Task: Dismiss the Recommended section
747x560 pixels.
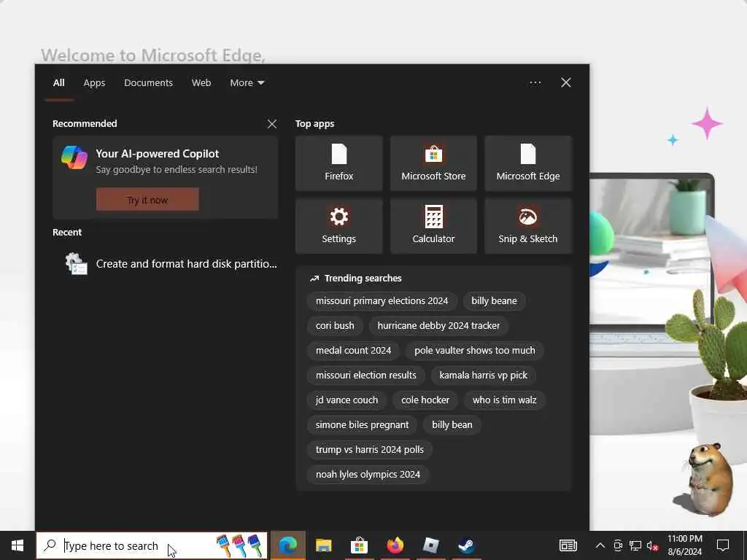Action: [272, 124]
